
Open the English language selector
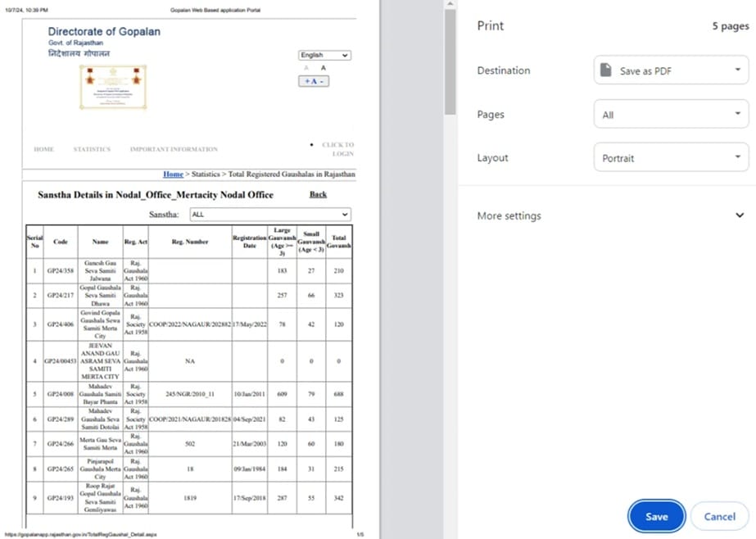324,55
